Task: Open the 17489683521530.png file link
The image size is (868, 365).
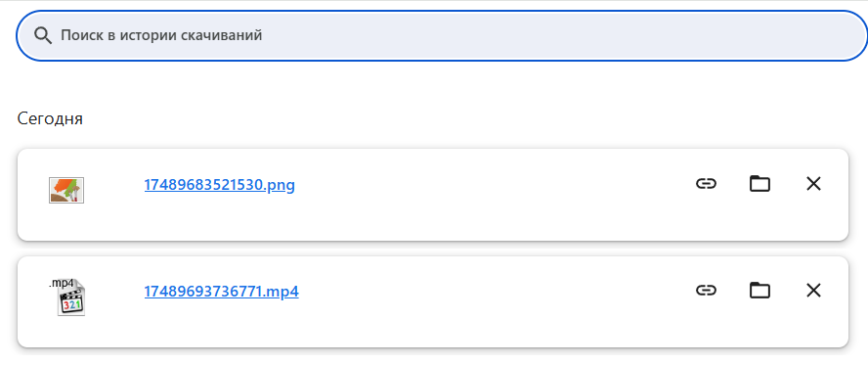Action: tap(219, 185)
